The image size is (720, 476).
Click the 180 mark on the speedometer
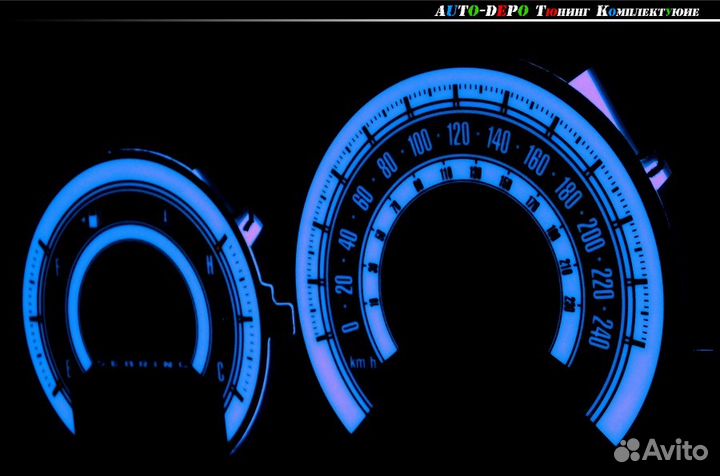tap(570, 193)
